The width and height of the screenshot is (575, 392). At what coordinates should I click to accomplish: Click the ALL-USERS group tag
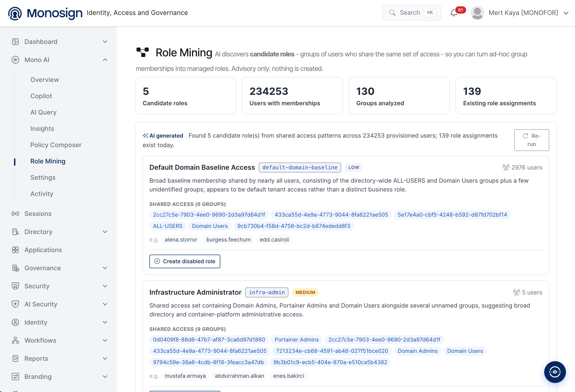pos(168,226)
